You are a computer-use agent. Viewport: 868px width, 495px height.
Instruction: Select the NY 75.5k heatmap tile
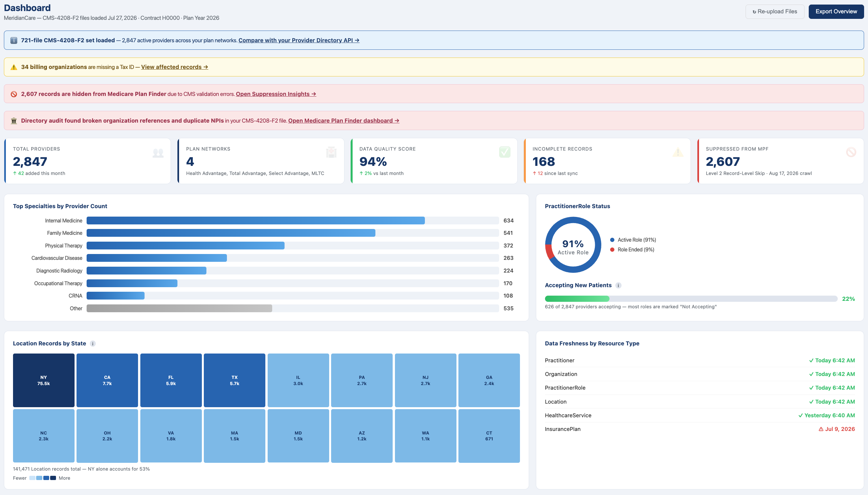click(44, 380)
